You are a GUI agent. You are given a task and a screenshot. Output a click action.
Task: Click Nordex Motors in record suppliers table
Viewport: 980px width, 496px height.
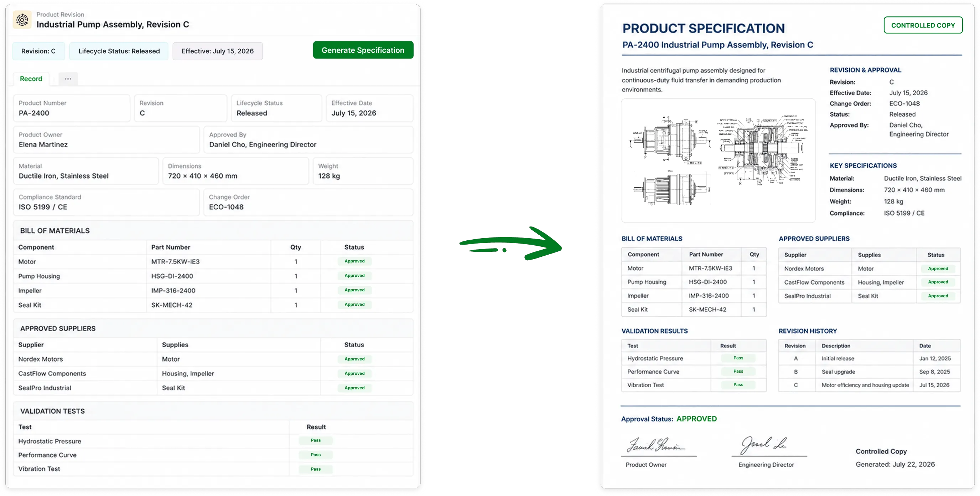click(x=41, y=359)
